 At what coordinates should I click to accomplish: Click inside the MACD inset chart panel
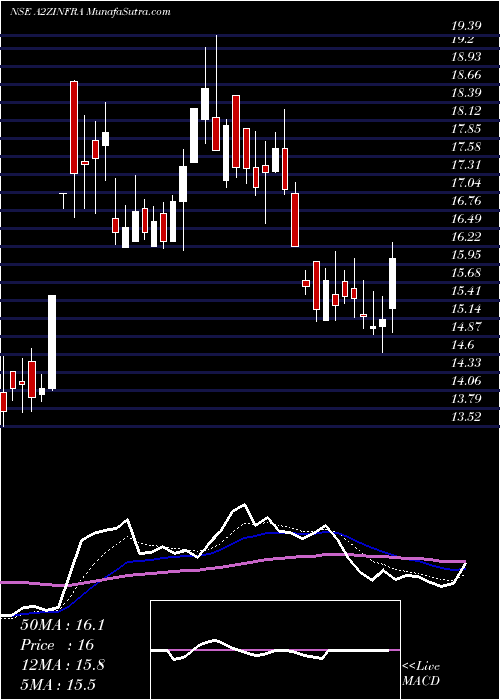pos(275,650)
